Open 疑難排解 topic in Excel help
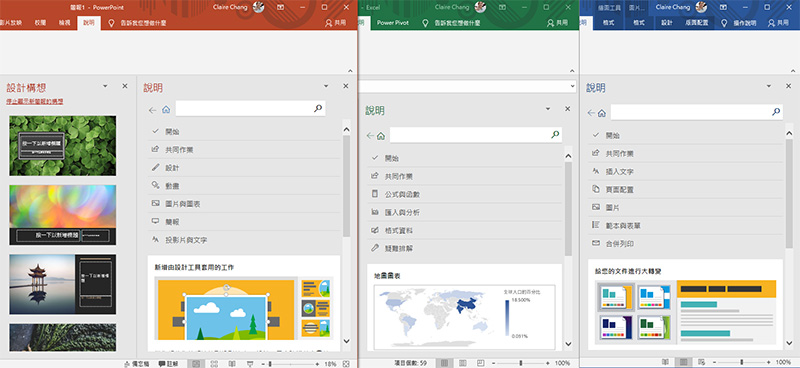 pos(465,249)
